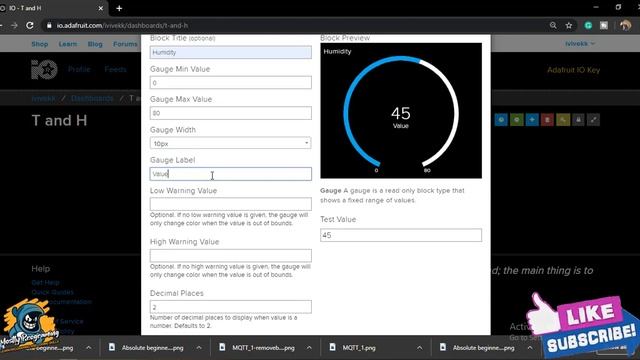Click the ivivekk breadcrumb link

tap(44, 98)
